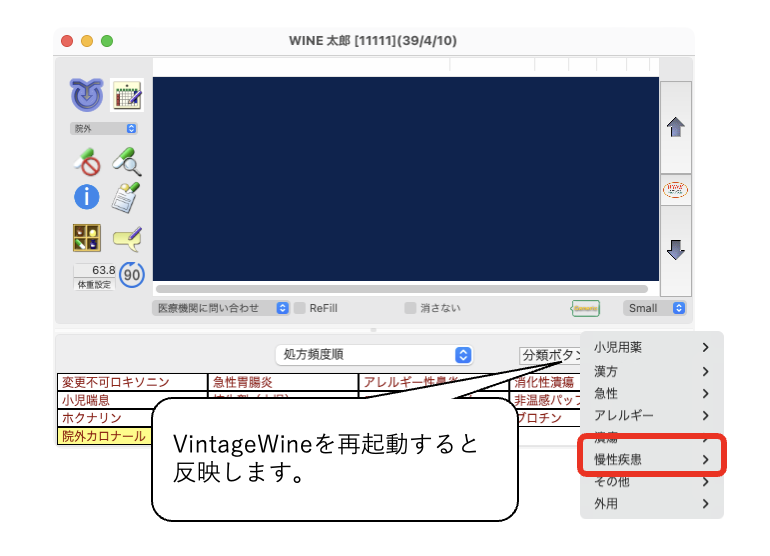The height and width of the screenshot is (556, 770).
Task: Open the 医療機関に問い合わせ dropdown
Action: click(220, 308)
